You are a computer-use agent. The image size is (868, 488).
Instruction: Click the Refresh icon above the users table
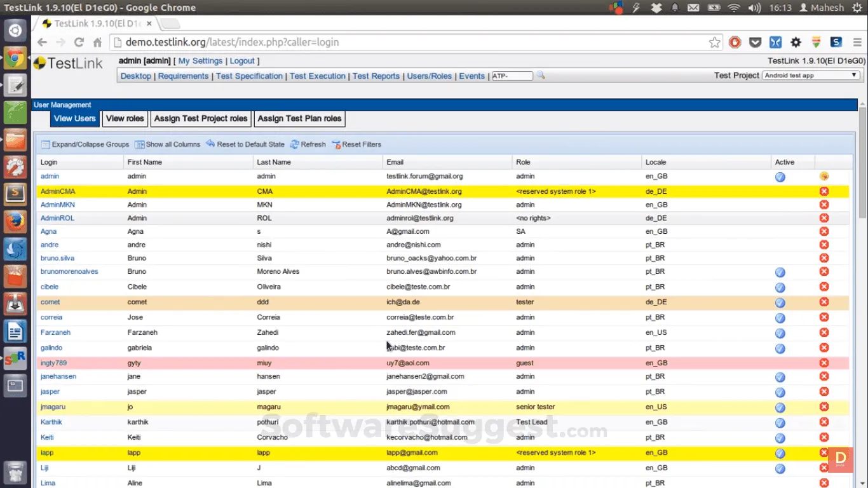point(293,144)
